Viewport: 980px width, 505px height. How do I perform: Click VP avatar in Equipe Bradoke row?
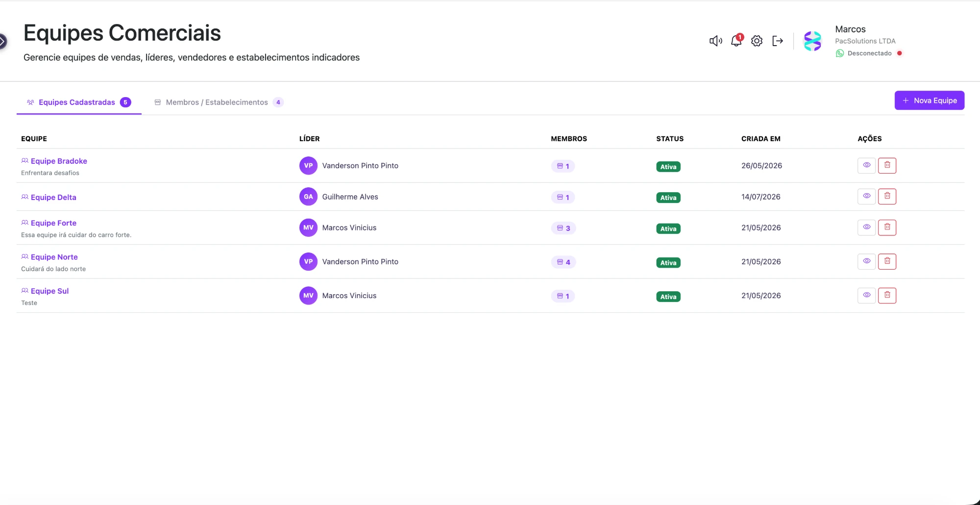point(308,166)
